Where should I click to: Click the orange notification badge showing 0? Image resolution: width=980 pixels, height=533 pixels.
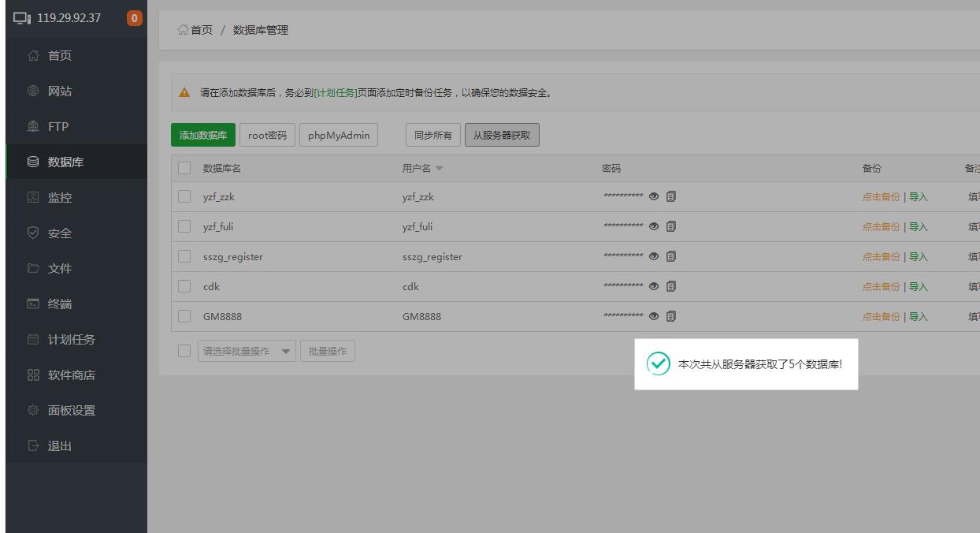[135, 18]
